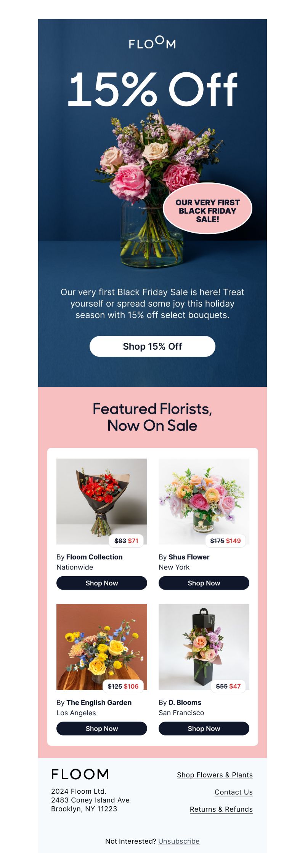The height and width of the screenshot is (868, 305).
Task: Click the $55 $47 price tag
Action: (228, 686)
